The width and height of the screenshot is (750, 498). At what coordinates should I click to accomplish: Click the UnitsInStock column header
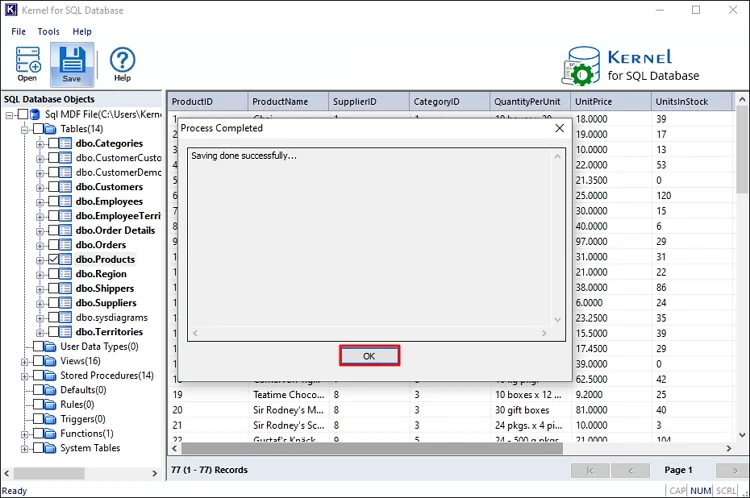(x=691, y=101)
